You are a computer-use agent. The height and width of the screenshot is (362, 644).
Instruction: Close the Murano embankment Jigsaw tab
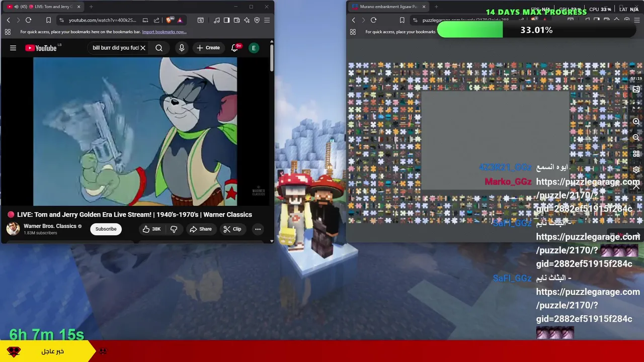(424, 7)
